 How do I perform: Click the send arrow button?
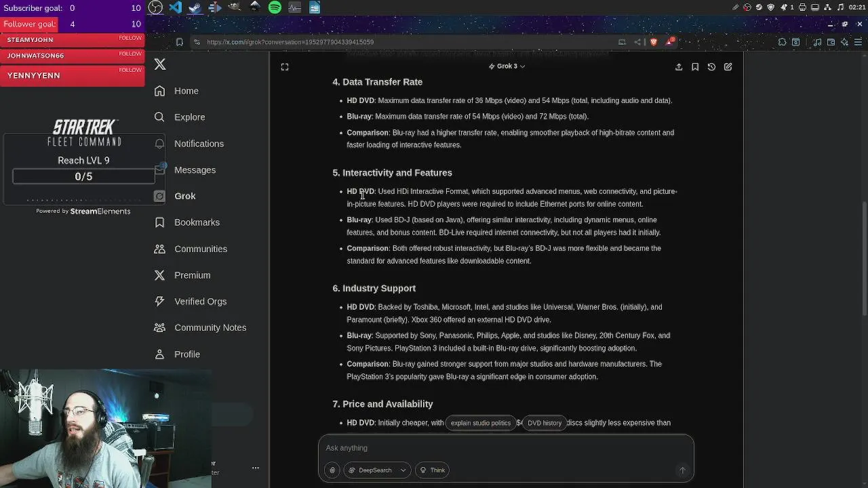point(682,470)
